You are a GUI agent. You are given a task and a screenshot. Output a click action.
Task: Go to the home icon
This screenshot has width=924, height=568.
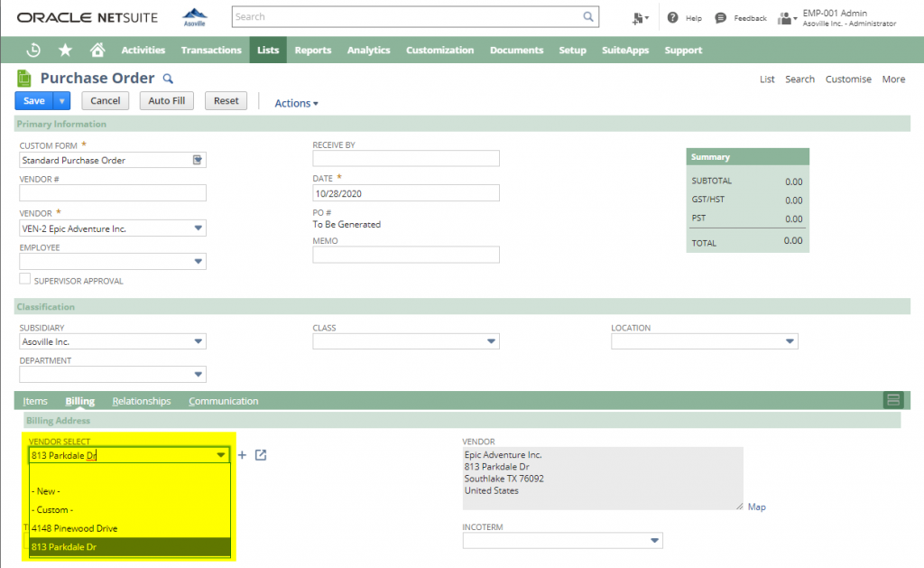pos(97,51)
